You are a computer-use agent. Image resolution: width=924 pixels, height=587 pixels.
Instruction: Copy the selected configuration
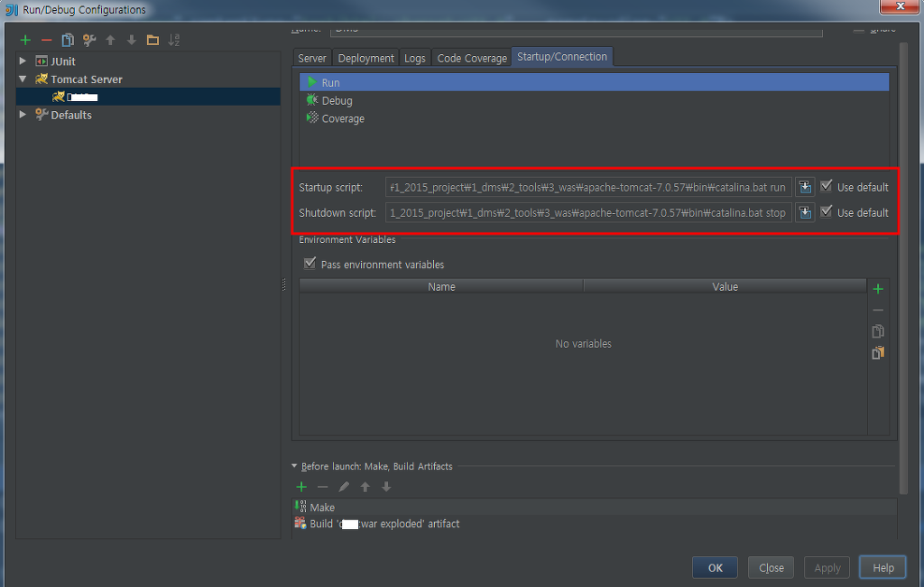[68, 40]
